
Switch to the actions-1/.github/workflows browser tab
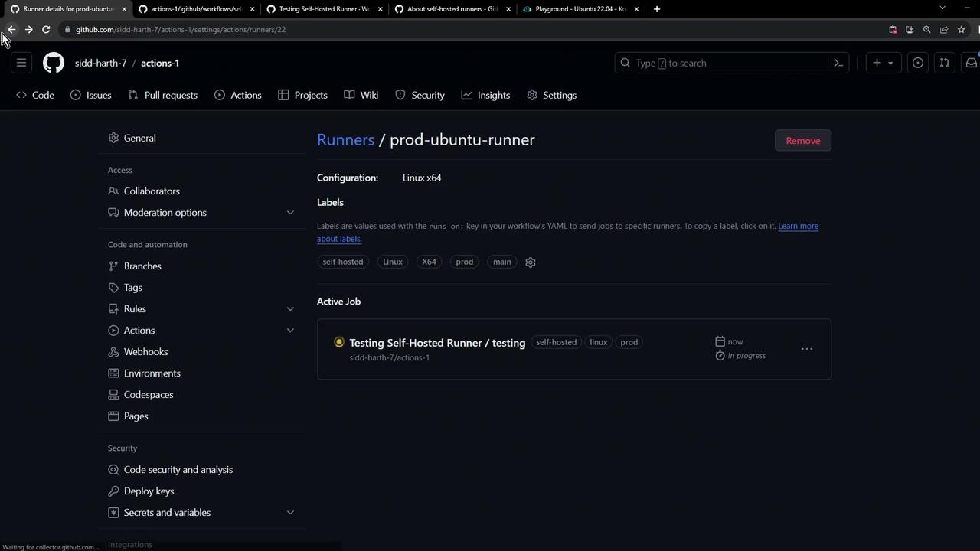point(194,9)
